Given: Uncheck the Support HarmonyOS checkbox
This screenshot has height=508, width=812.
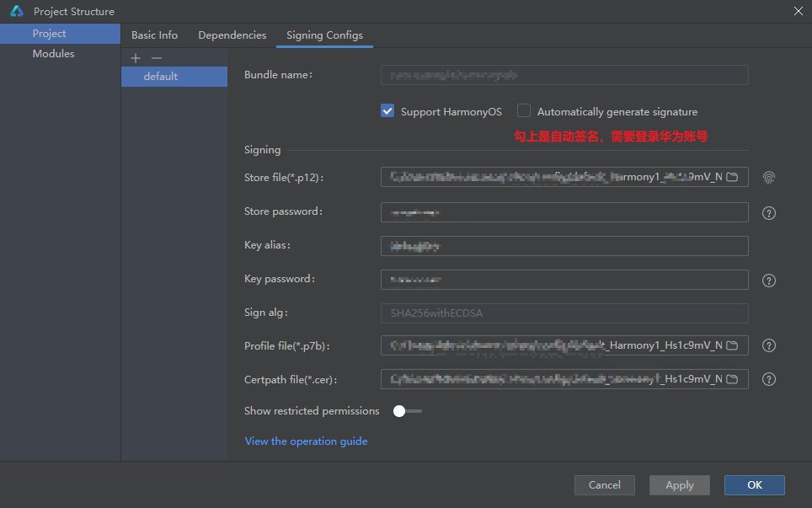Looking at the screenshot, I should (x=387, y=111).
